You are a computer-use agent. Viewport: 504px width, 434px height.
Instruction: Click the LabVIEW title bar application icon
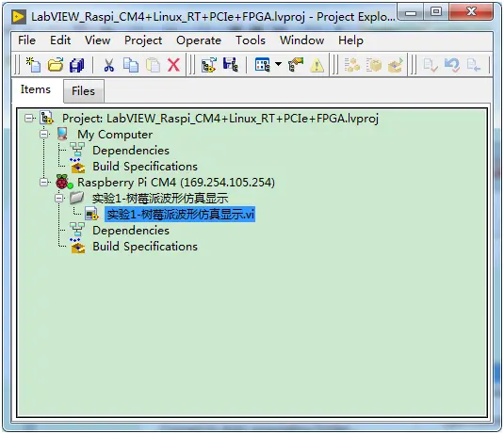19,17
